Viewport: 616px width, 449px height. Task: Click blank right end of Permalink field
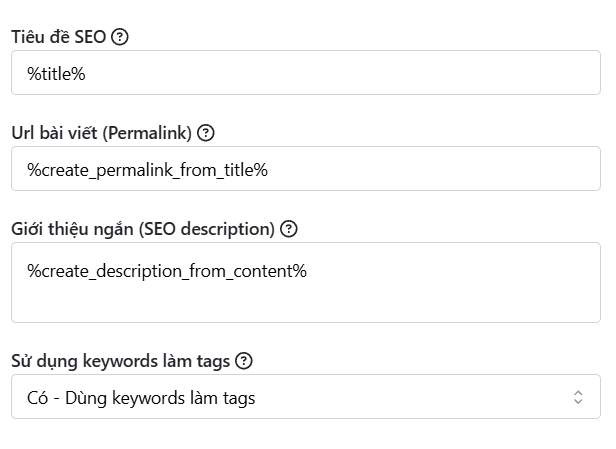[500, 169]
